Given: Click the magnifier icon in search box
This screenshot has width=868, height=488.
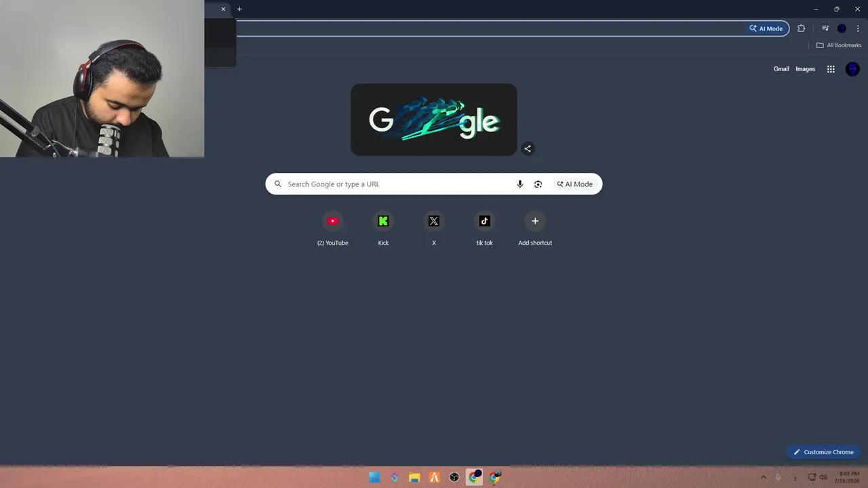Looking at the screenshot, I should click(x=278, y=184).
